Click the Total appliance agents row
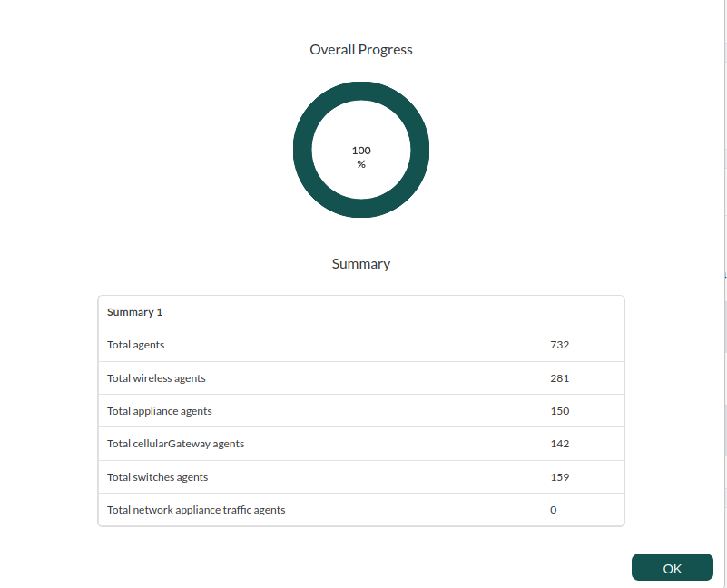Screen dimensions: 727x588 coord(361,411)
